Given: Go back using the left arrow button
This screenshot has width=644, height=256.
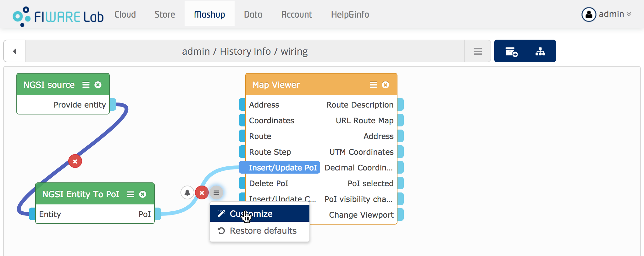Looking at the screenshot, I should click(14, 51).
